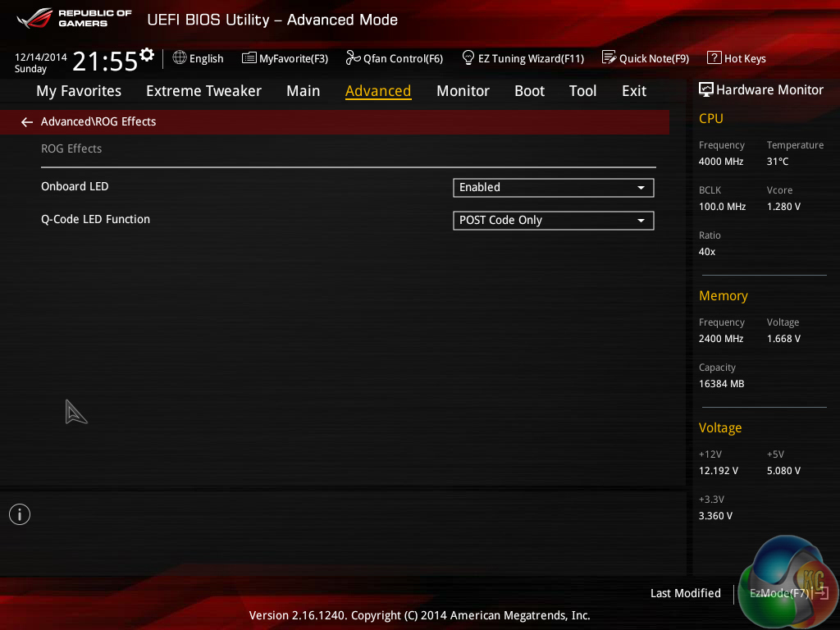Select the Advanced tab
The height and width of the screenshot is (630, 840).
(x=378, y=91)
